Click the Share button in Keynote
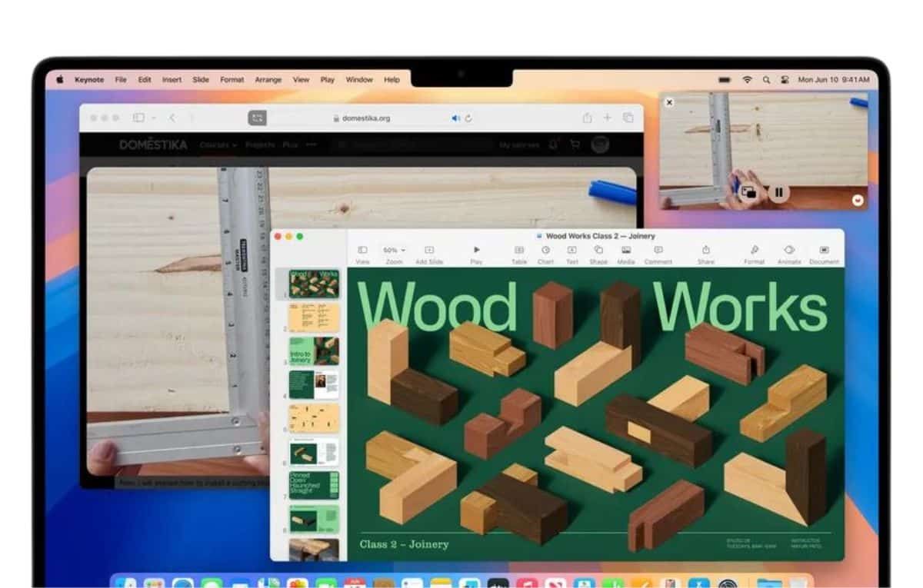The height and width of the screenshot is (588, 923). pos(705,250)
